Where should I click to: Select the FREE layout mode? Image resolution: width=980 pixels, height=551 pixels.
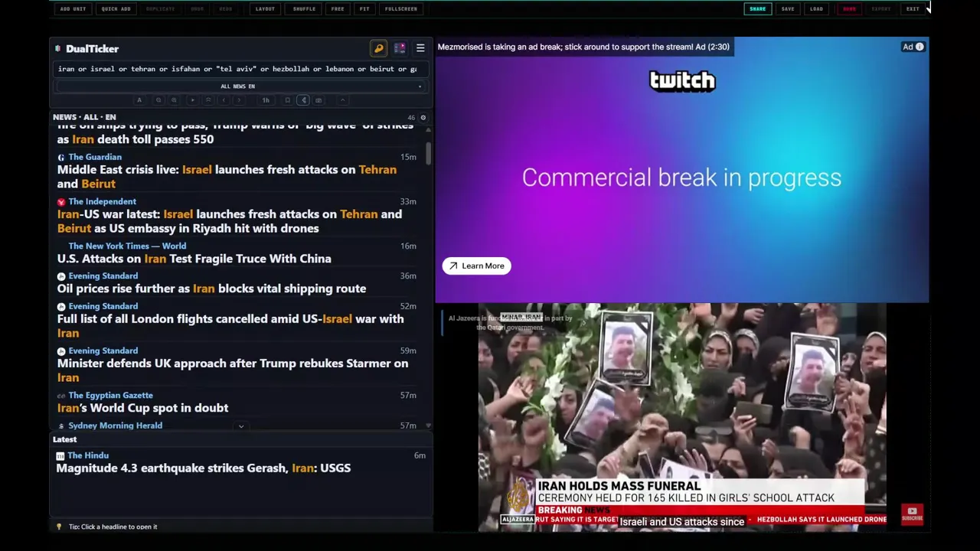[x=338, y=9]
